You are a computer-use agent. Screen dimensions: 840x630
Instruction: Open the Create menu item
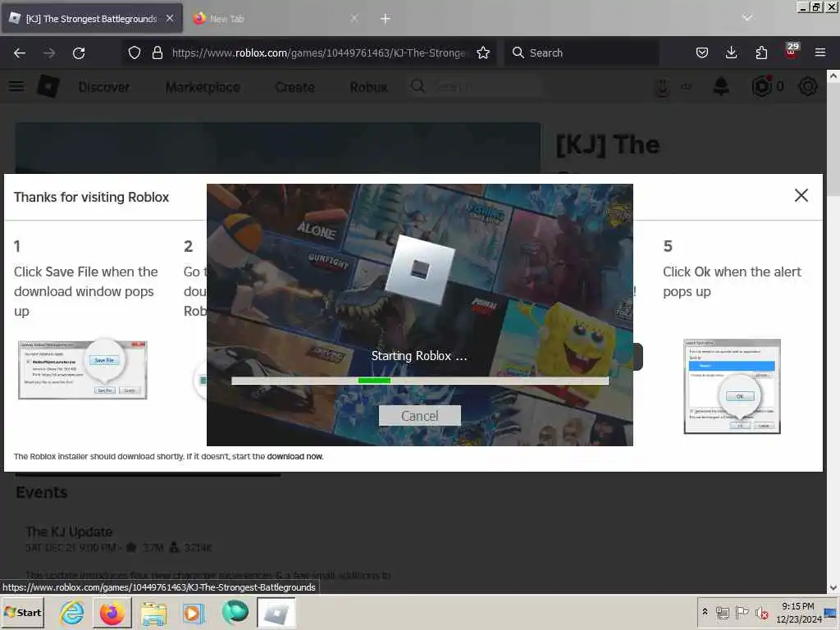coord(294,87)
